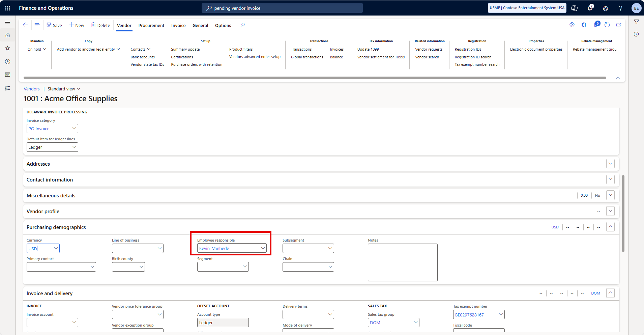
Task: Click the page vertical scrollbar
Action: [623, 214]
